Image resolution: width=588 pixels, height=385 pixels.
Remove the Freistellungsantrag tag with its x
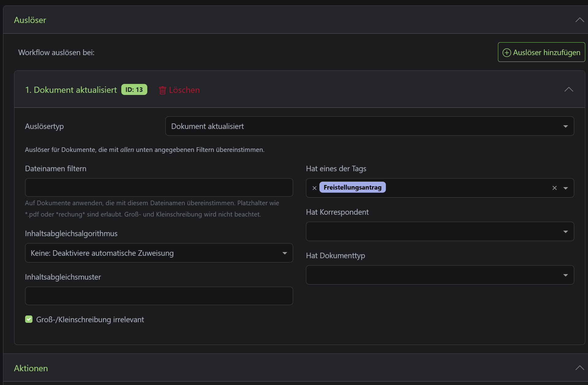coord(314,188)
